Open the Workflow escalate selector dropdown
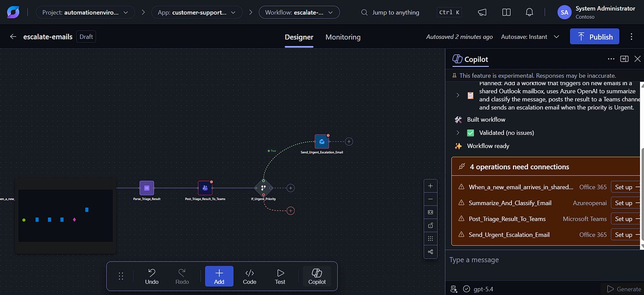 [299, 12]
